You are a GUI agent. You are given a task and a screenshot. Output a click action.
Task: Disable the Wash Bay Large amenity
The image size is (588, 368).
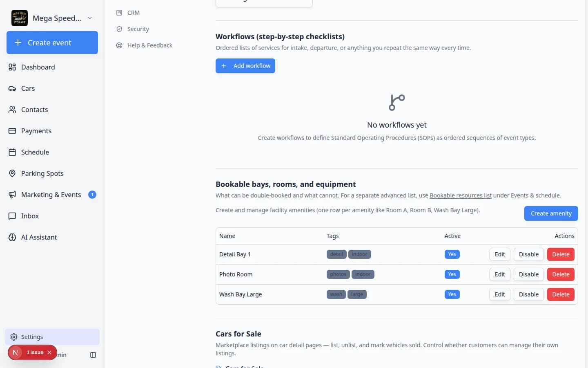529,294
